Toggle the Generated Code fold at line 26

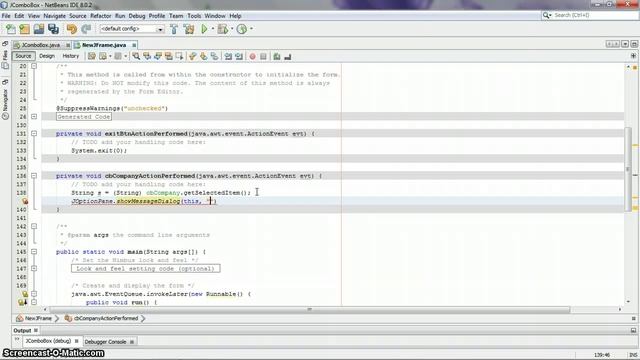pos(34,116)
